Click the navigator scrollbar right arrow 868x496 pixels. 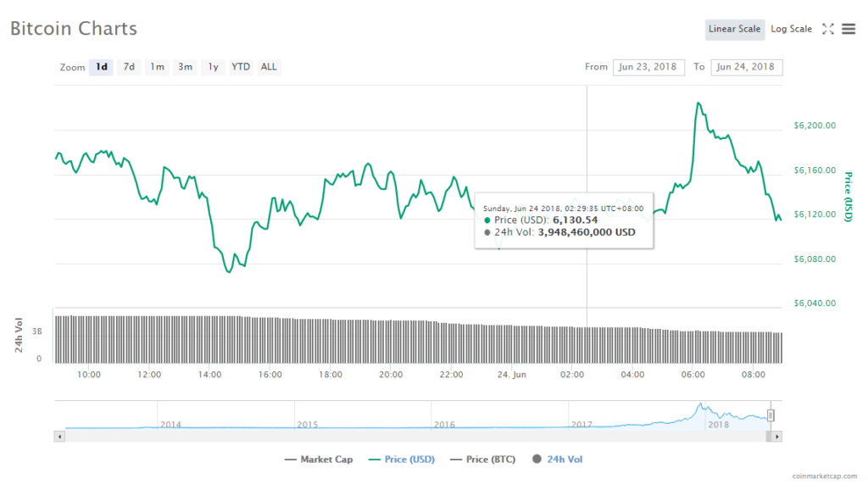coord(777,436)
